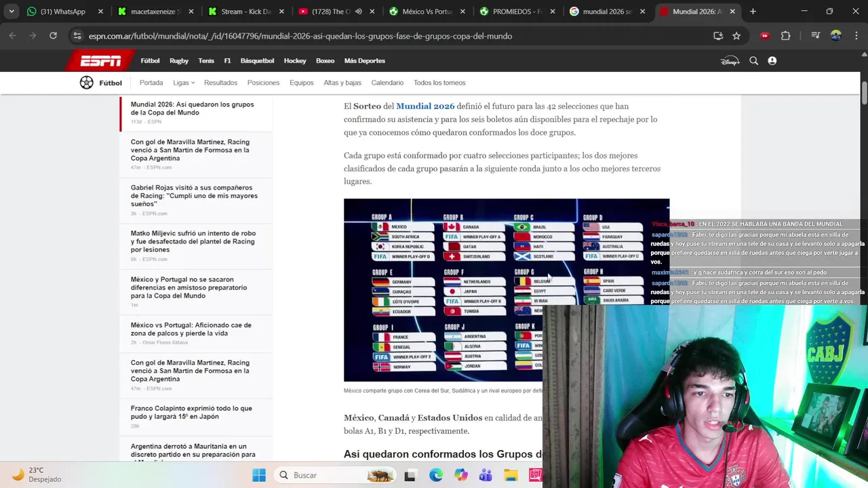Close the WhatsApp tab
The image size is (868, 488).
click(100, 12)
